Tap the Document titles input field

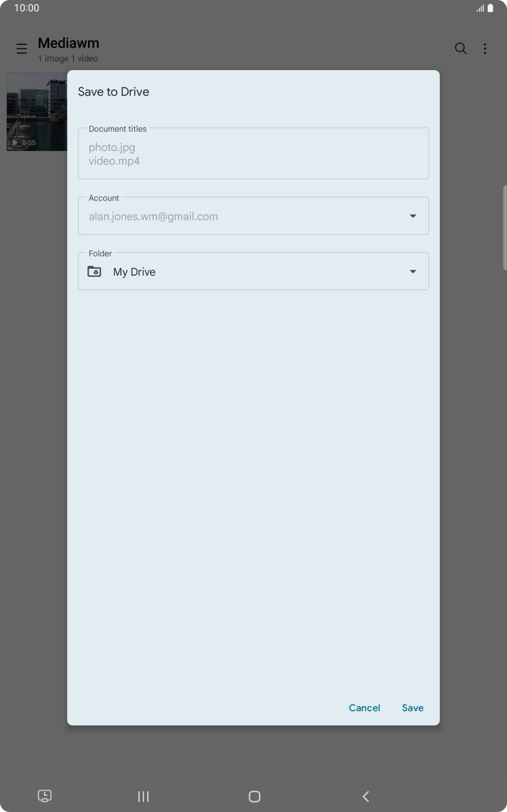(253, 153)
